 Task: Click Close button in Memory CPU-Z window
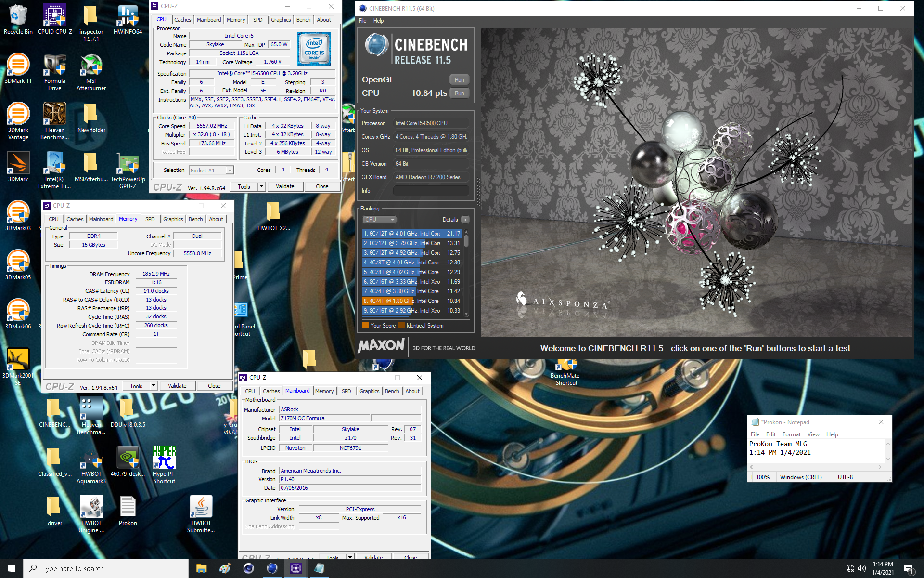pyautogui.click(x=214, y=386)
